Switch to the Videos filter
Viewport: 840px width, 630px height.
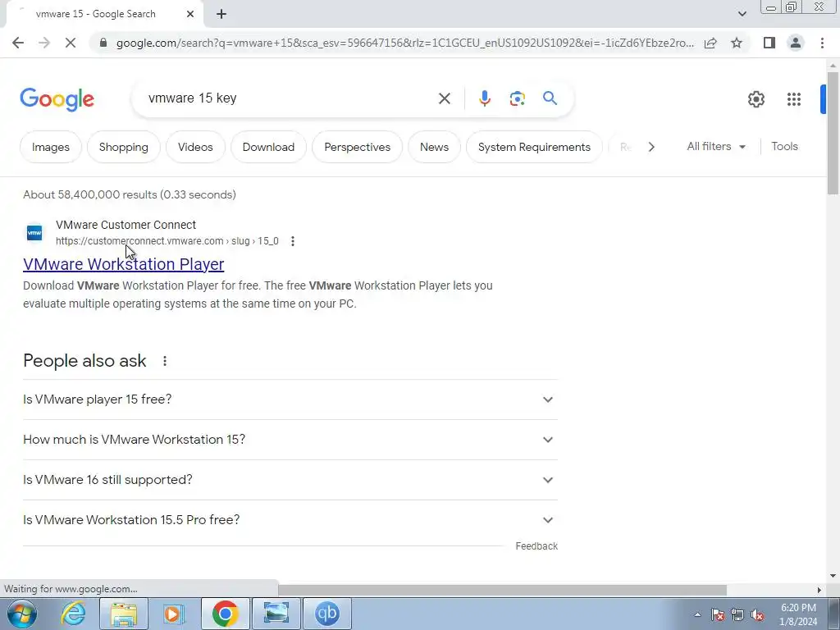tap(195, 147)
